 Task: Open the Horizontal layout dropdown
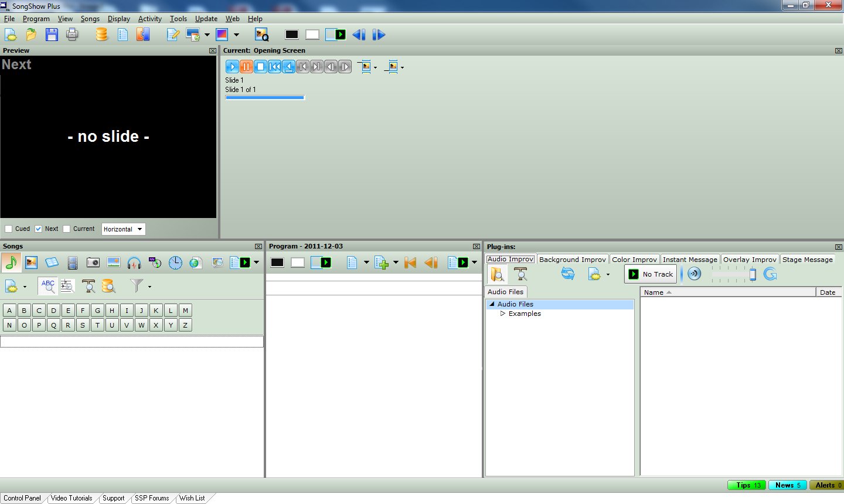[x=123, y=229]
